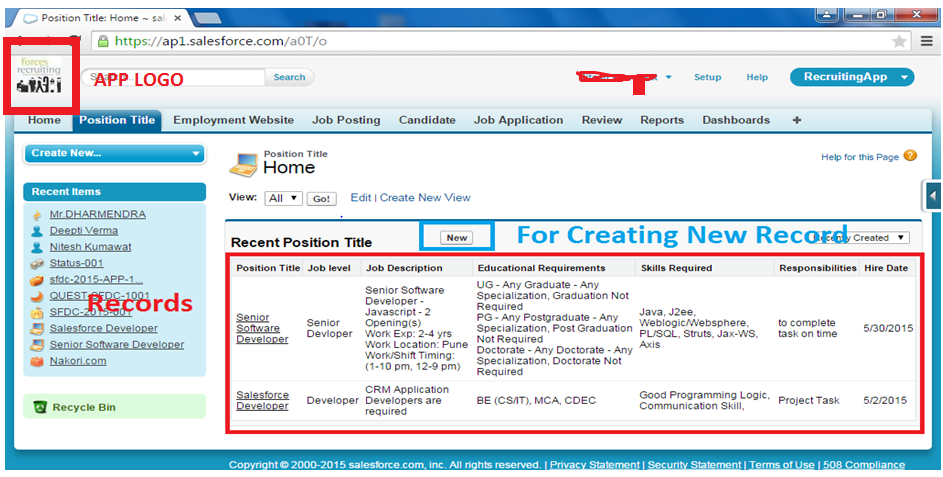Click laptop icon beside Senior Software Developer recent item
943x477 pixels.
(x=37, y=345)
